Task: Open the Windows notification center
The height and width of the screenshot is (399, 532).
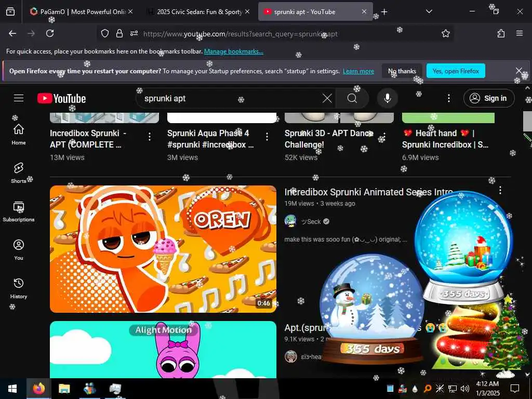Action: [x=515, y=389]
